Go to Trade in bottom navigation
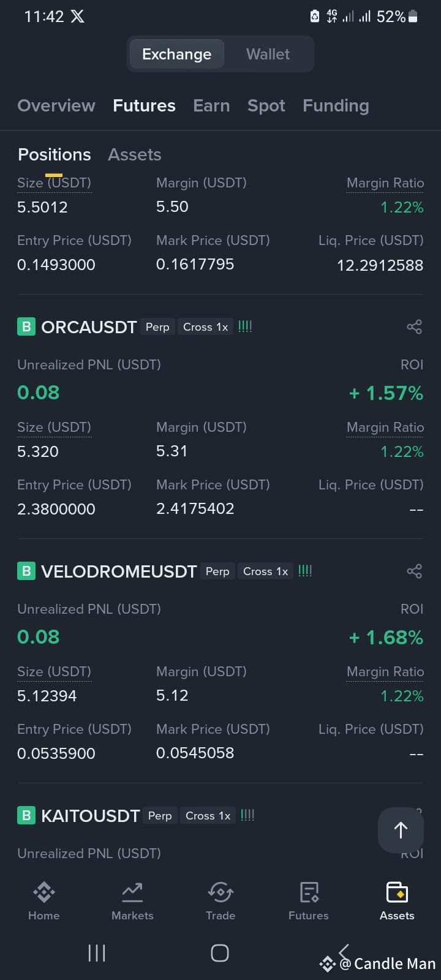 coord(221,902)
